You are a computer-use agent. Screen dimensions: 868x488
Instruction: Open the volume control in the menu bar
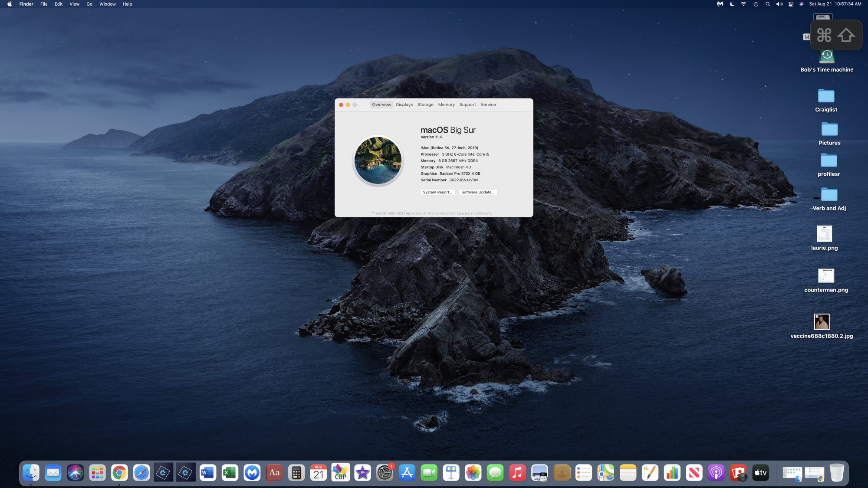click(x=779, y=4)
